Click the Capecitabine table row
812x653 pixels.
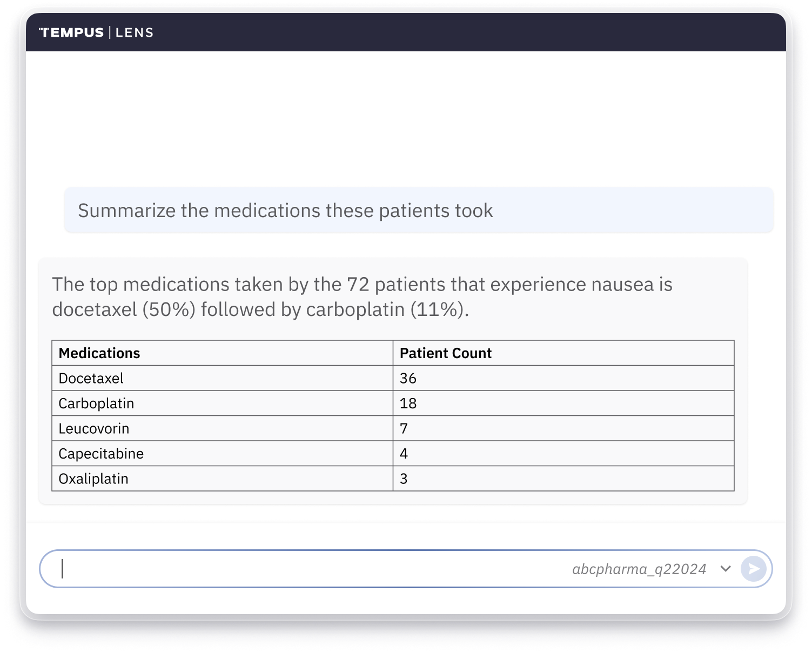(x=393, y=454)
